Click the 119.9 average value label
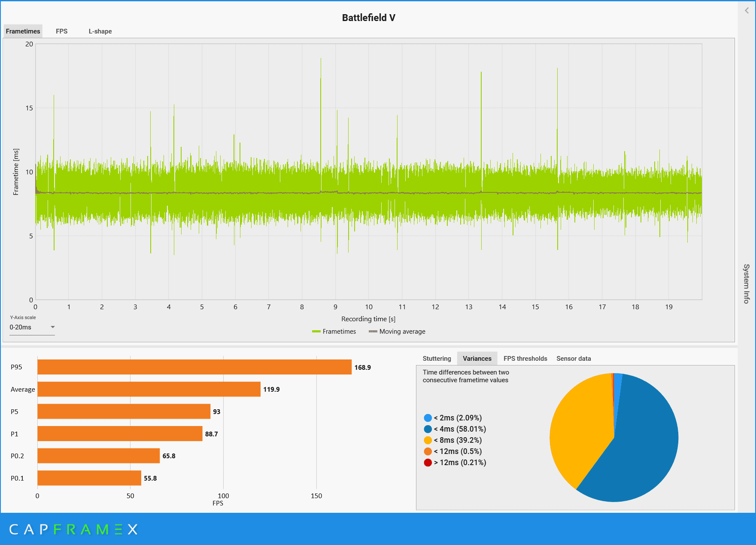Viewport: 756px width, 545px height. 271,390
